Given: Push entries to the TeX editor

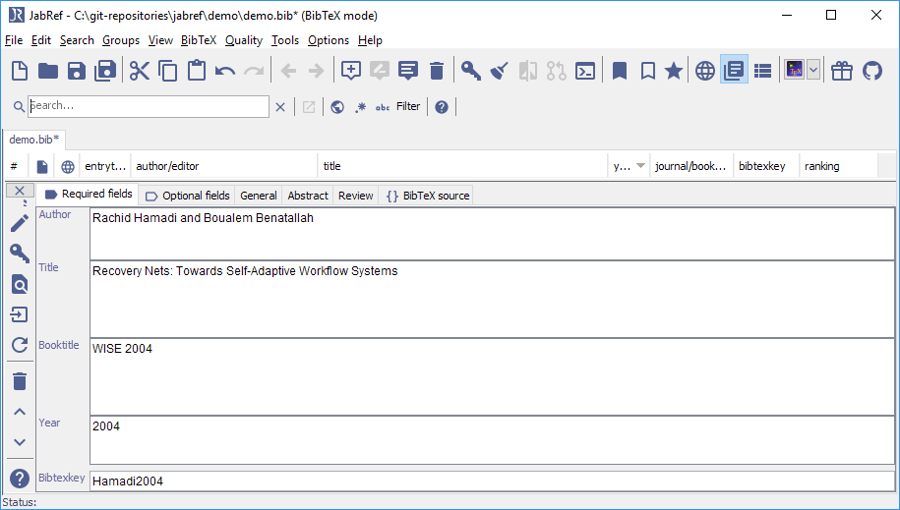Looking at the screenshot, I should coord(794,71).
